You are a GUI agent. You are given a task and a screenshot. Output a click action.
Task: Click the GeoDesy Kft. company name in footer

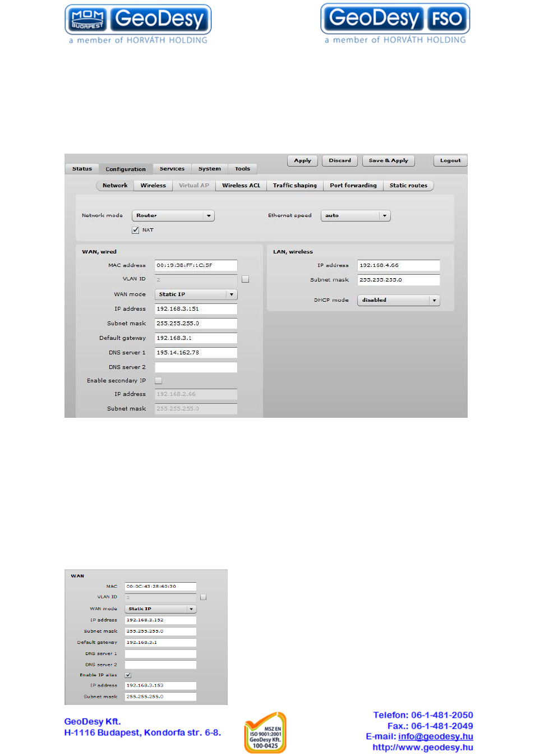coord(93,722)
